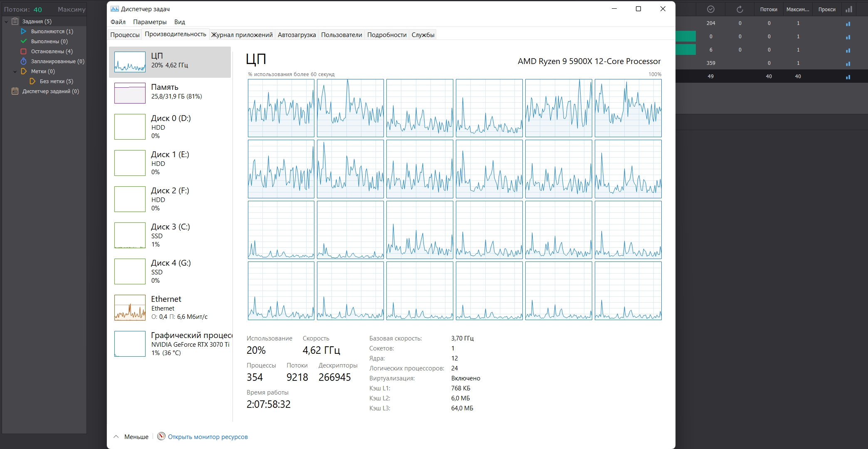Click statistics bar icon in selected row
The height and width of the screenshot is (449, 868).
pyautogui.click(x=848, y=76)
